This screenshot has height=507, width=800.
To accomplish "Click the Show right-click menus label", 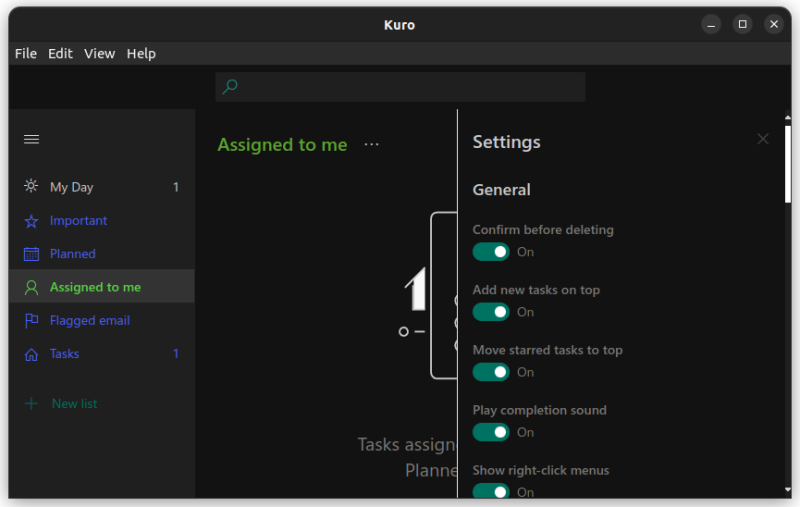I will [541, 470].
